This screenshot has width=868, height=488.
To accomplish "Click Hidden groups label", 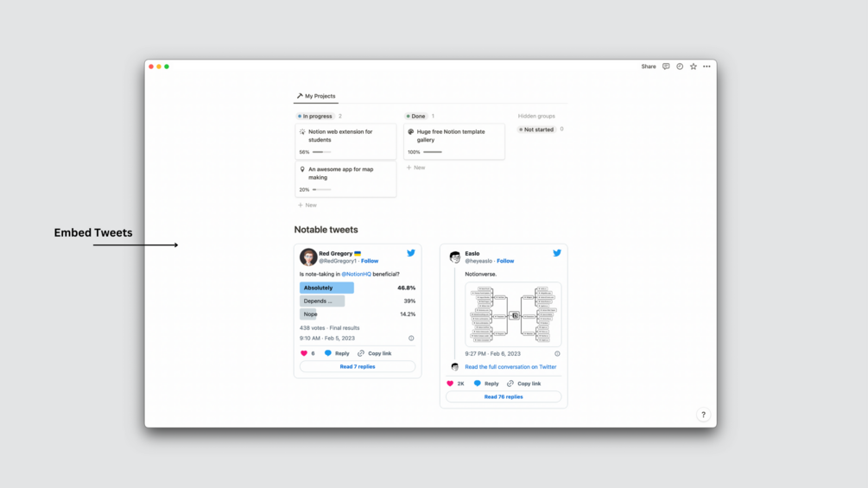I will click(x=536, y=117).
